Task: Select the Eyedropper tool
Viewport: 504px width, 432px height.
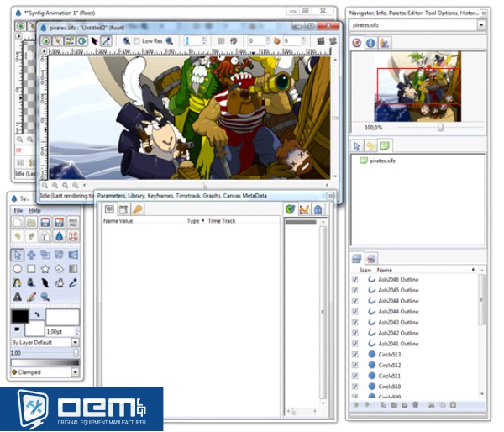Action: pos(73,283)
